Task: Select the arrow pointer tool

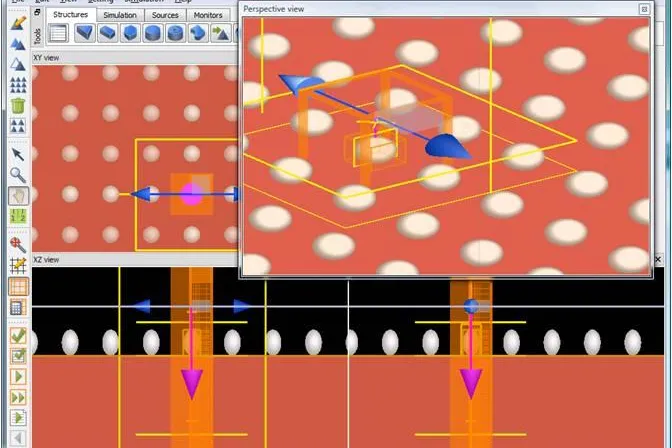Action: coord(18,154)
